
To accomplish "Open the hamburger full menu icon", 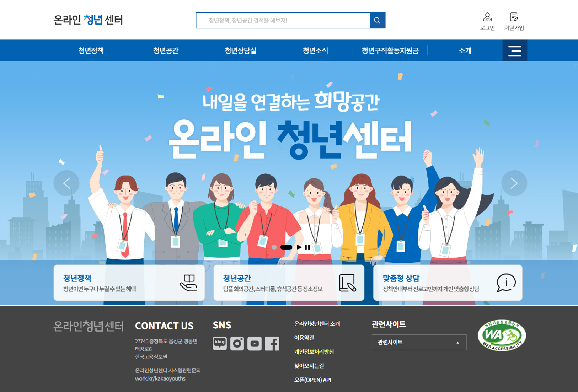I will (x=515, y=51).
